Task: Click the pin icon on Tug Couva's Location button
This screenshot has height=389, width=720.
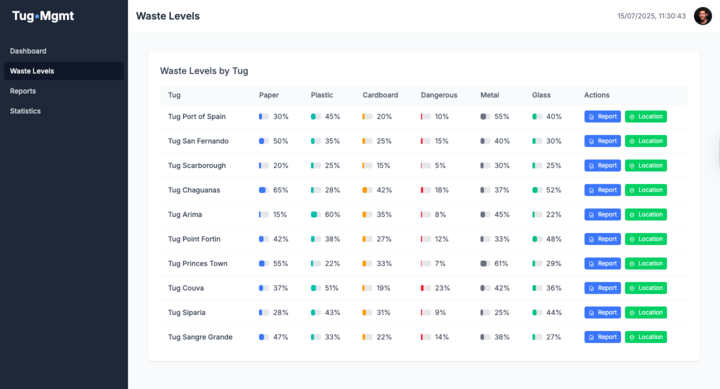Action: coord(632,288)
